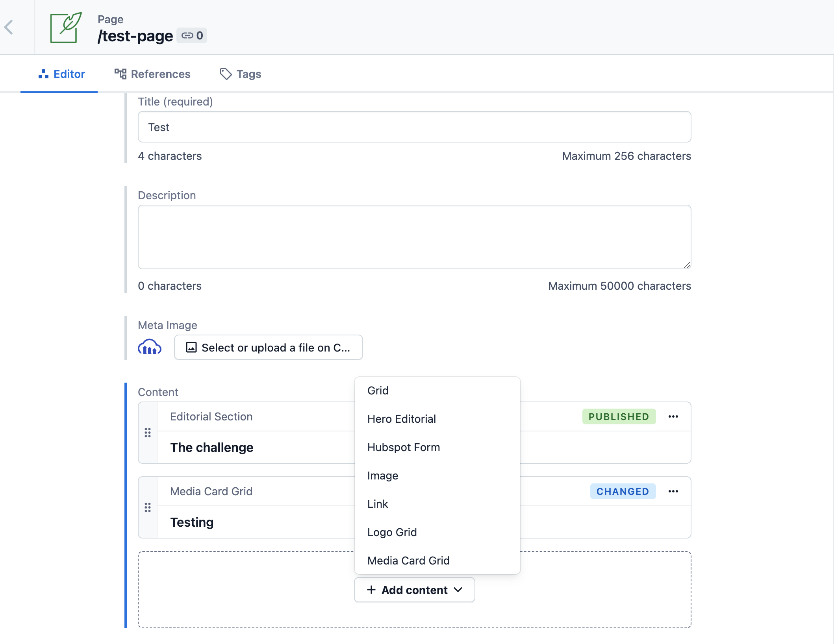Viewport: 834px width, 644px height.
Task: Switch to the References tab
Action: [152, 74]
